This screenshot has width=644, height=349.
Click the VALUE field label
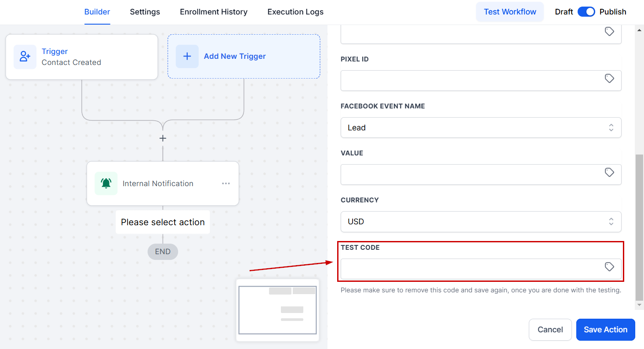click(352, 153)
